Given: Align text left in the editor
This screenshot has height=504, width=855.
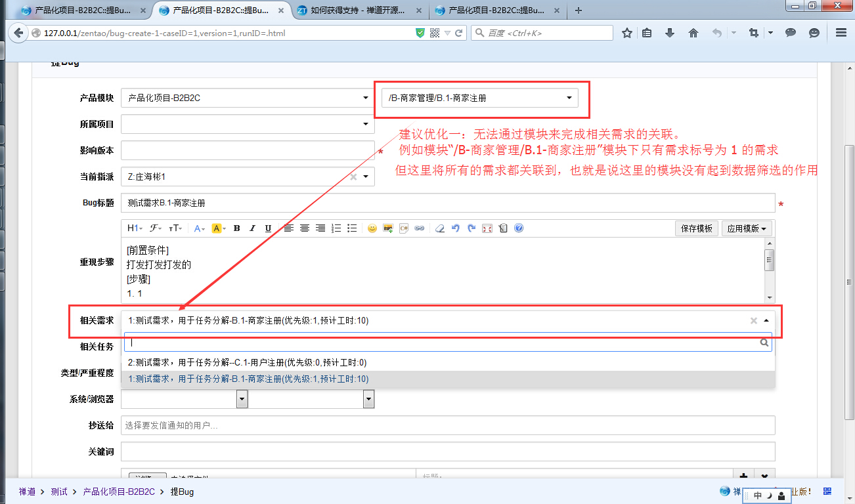Looking at the screenshot, I should [289, 228].
